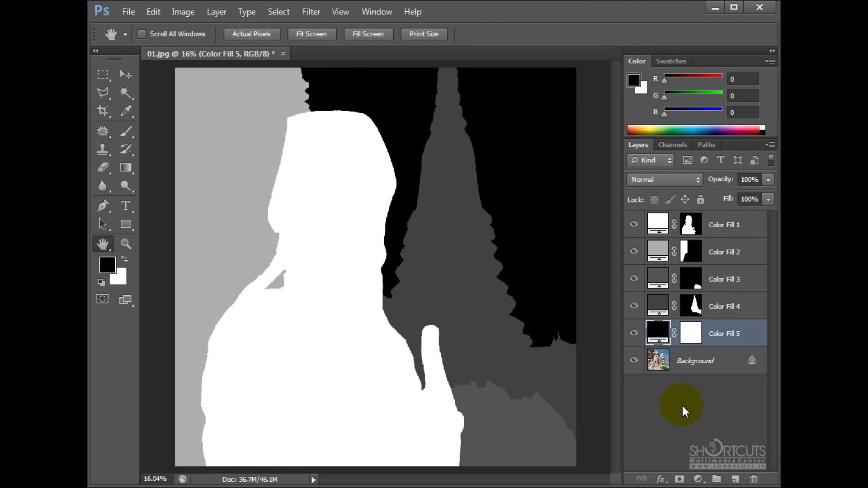This screenshot has height=488, width=868.
Task: Open the Filter menu
Action: point(311,12)
